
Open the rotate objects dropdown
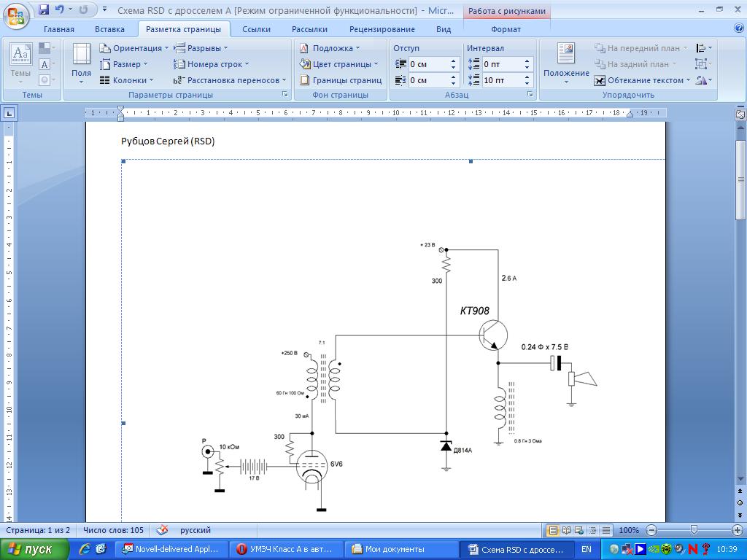click(x=704, y=80)
